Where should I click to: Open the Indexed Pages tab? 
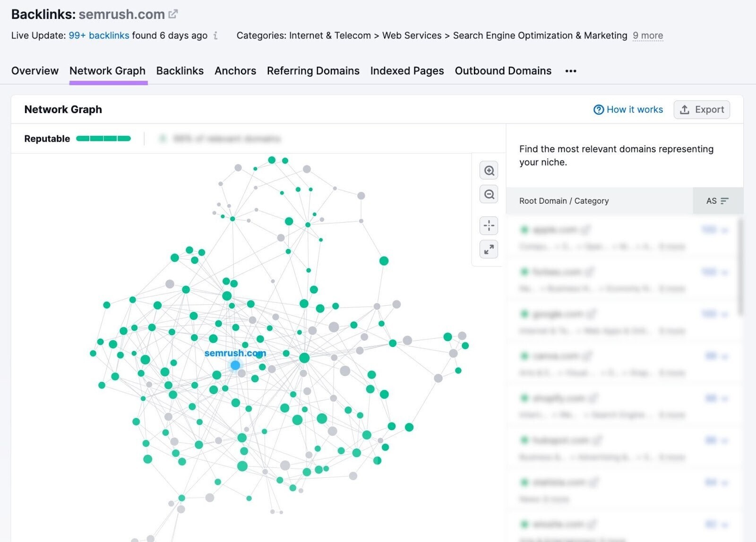tap(407, 71)
